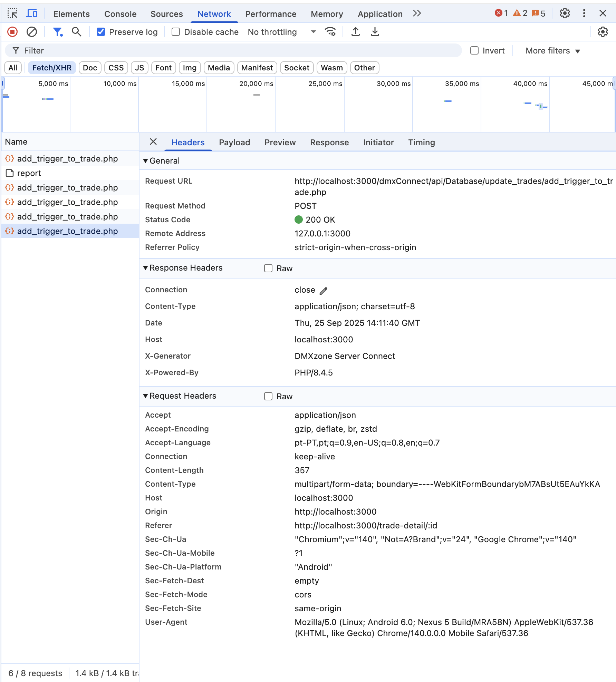Viewport: 616px width, 682px height.
Task: Toggle the filter funnel icon
Action: pos(57,32)
